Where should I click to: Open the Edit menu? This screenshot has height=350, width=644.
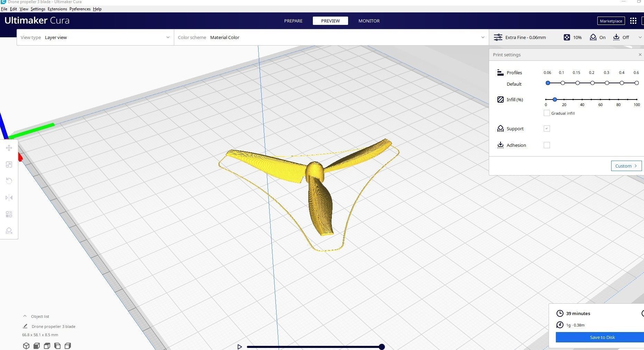(x=13, y=9)
